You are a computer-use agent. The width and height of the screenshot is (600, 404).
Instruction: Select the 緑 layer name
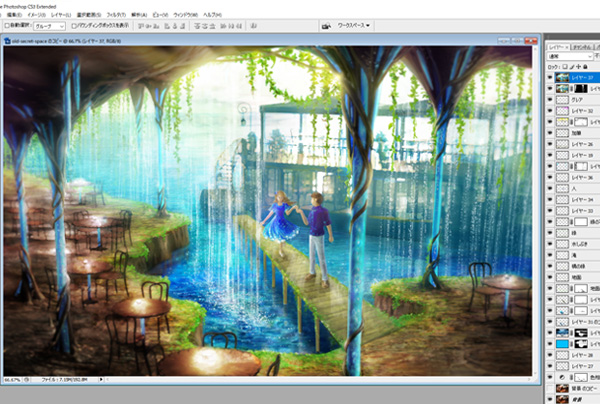tap(574, 233)
